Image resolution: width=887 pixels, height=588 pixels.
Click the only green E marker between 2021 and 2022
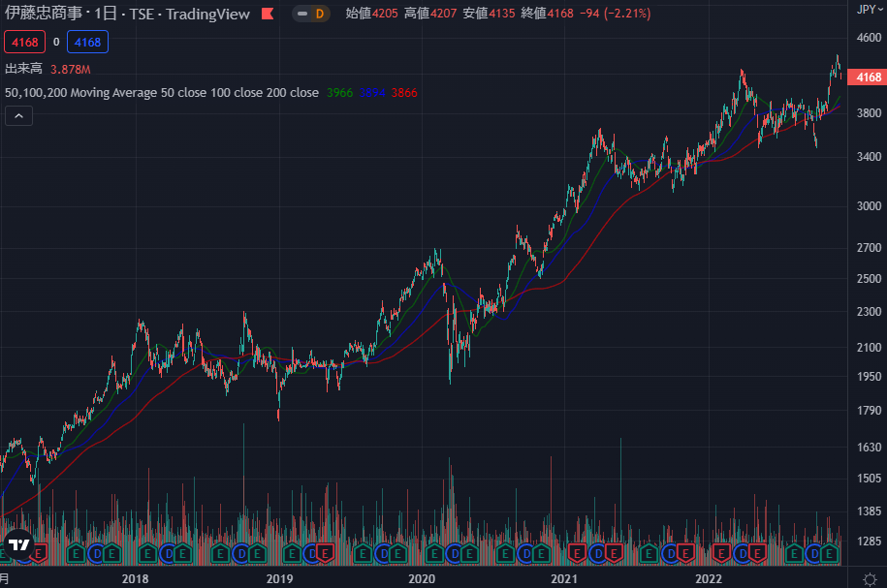click(649, 554)
